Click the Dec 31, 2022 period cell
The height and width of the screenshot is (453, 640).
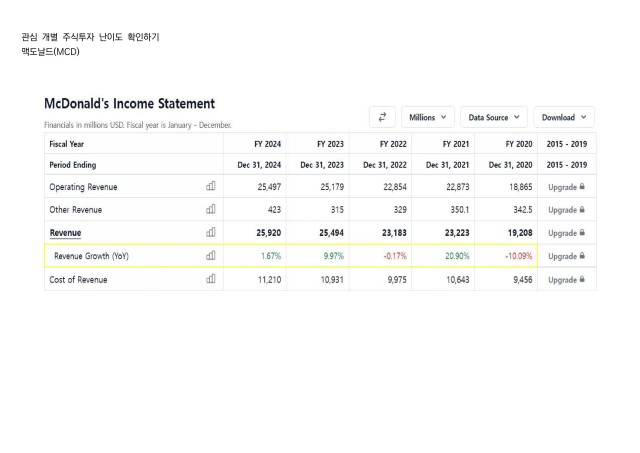[385, 165]
